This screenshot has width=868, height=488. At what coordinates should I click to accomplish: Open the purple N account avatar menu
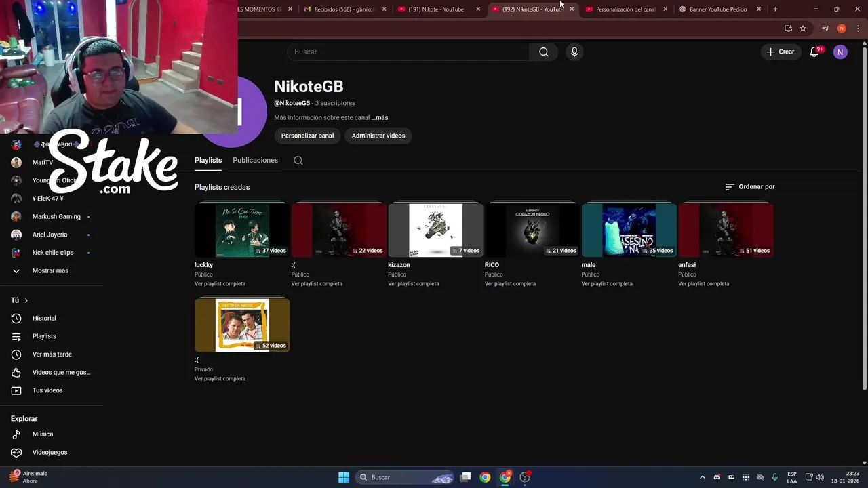click(x=840, y=52)
